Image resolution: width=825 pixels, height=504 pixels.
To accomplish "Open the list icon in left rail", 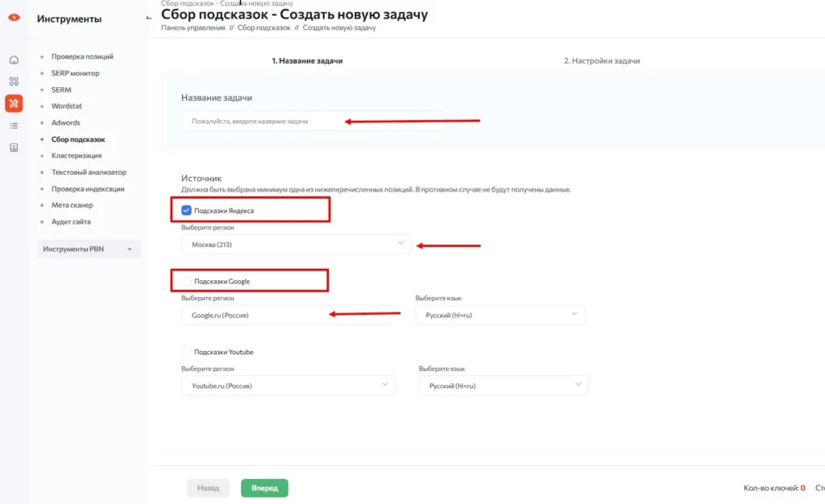I will coord(14,126).
